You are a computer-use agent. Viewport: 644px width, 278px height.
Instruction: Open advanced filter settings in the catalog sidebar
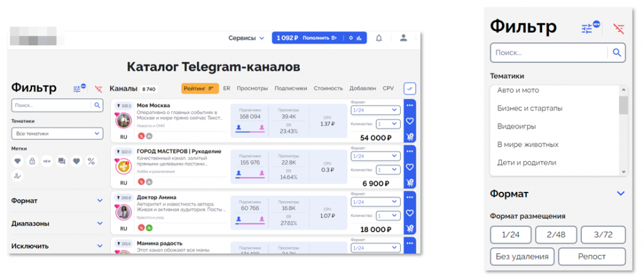(x=78, y=88)
